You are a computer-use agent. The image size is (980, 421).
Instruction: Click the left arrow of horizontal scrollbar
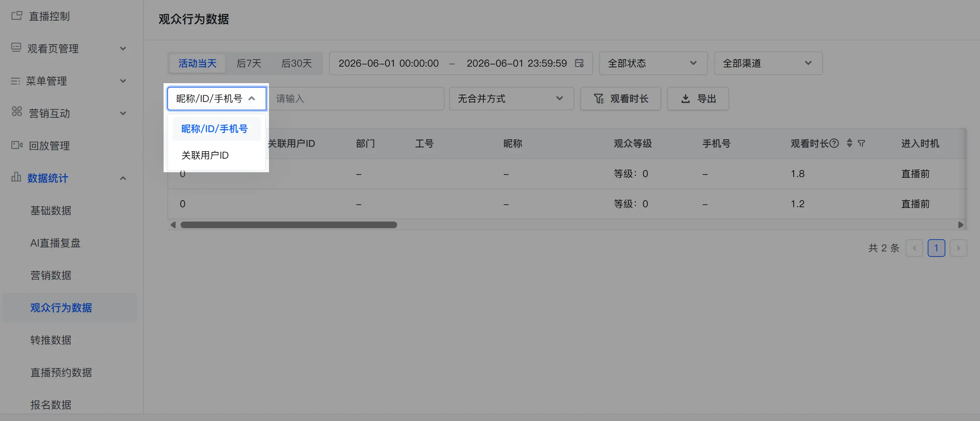pos(173,225)
